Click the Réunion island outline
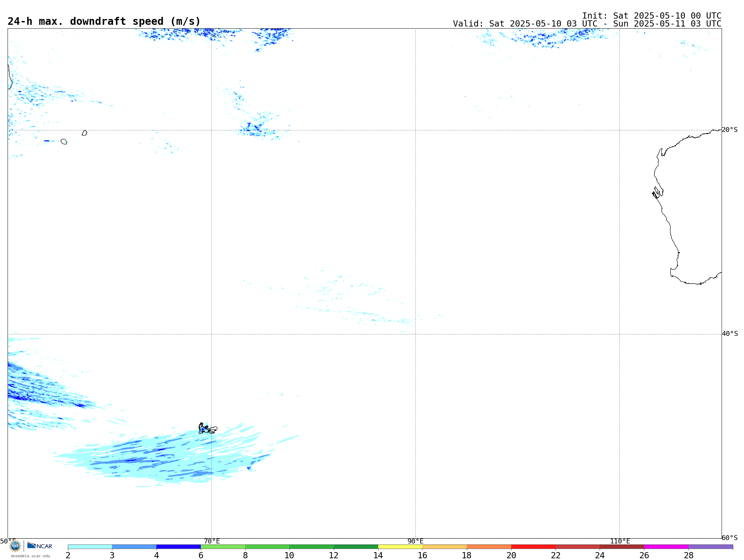 click(64, 142)
